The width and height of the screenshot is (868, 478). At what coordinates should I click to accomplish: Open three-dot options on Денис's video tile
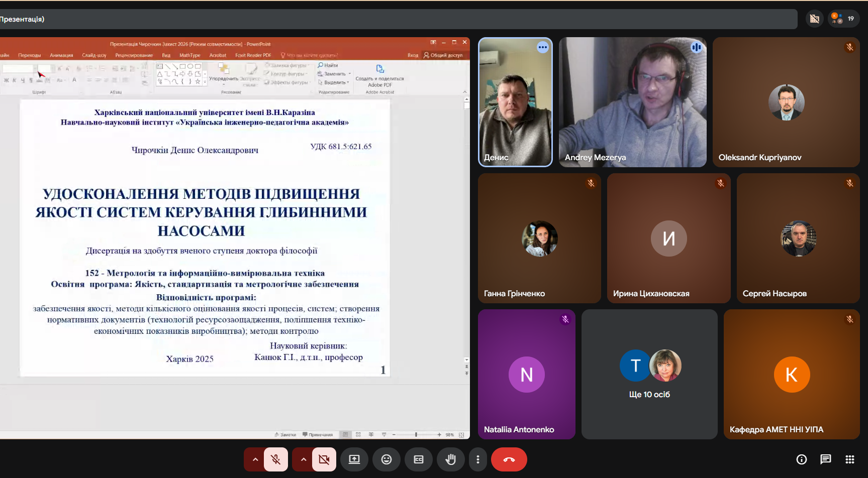click(543, 47)
